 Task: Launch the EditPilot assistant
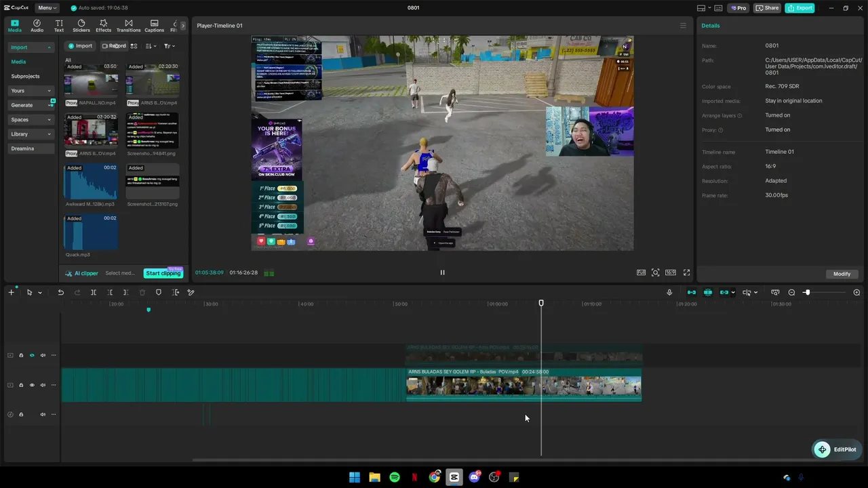point(836,449)
